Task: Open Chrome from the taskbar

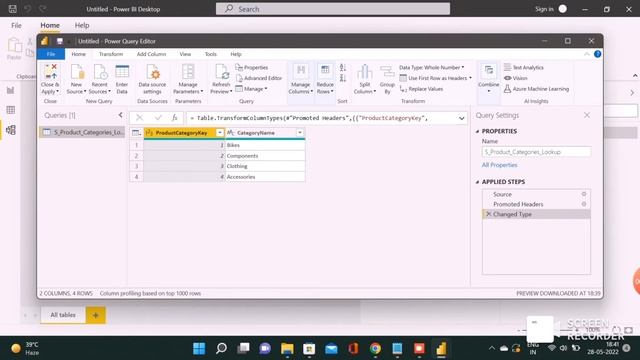Action: tap(375, 348)
